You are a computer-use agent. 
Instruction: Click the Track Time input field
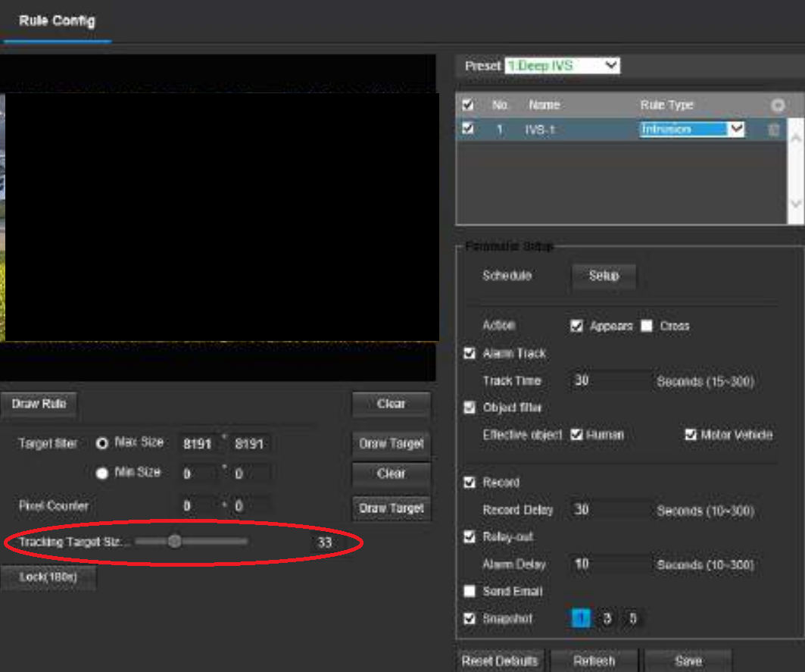coord(610,380)
